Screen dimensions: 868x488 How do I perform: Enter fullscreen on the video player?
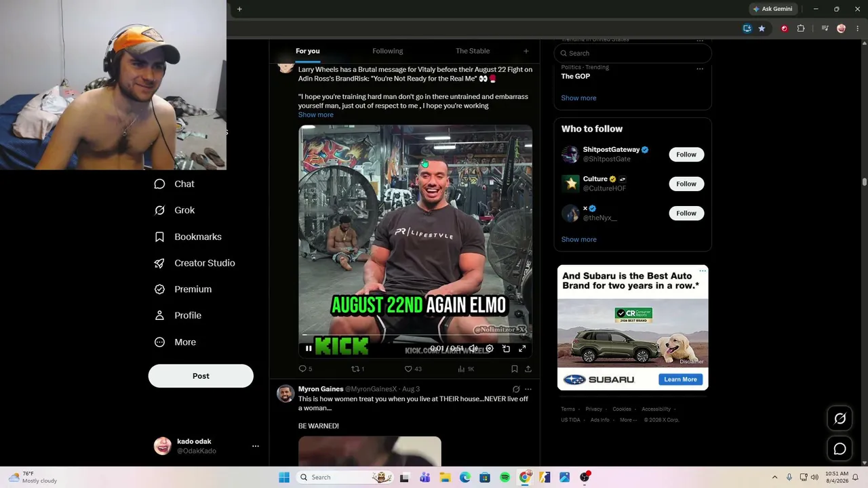click(x=522, y=348)
